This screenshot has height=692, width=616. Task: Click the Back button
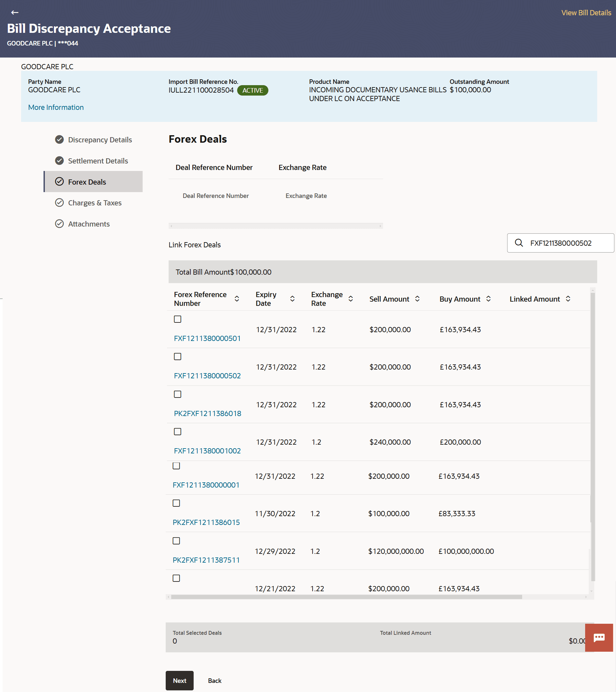214,681
